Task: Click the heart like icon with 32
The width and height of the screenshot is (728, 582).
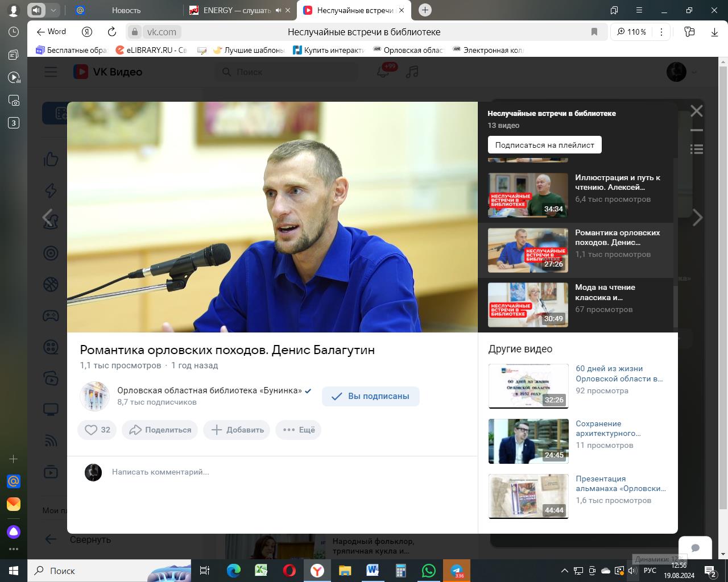Action: [x=97, y=430]
